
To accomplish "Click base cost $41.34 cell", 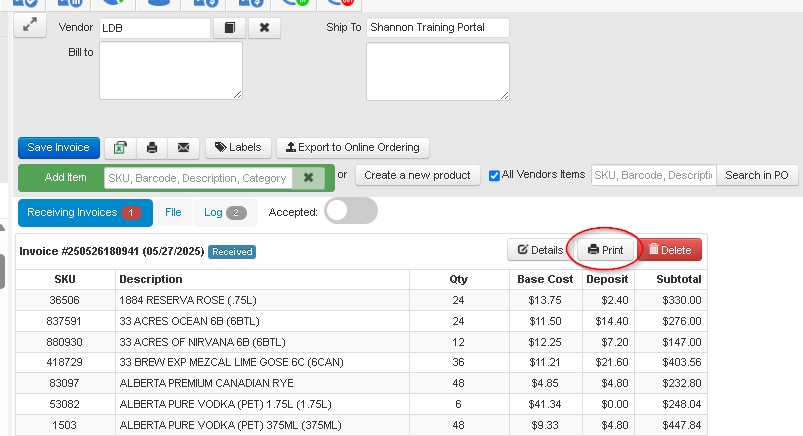I will coord(545,404).
